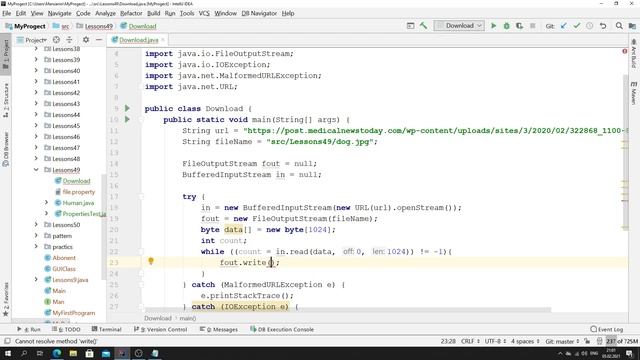Open Project panel settings gear
Image resolution: width=640 pixels, height=360 pixels.
tap(86, 40)
